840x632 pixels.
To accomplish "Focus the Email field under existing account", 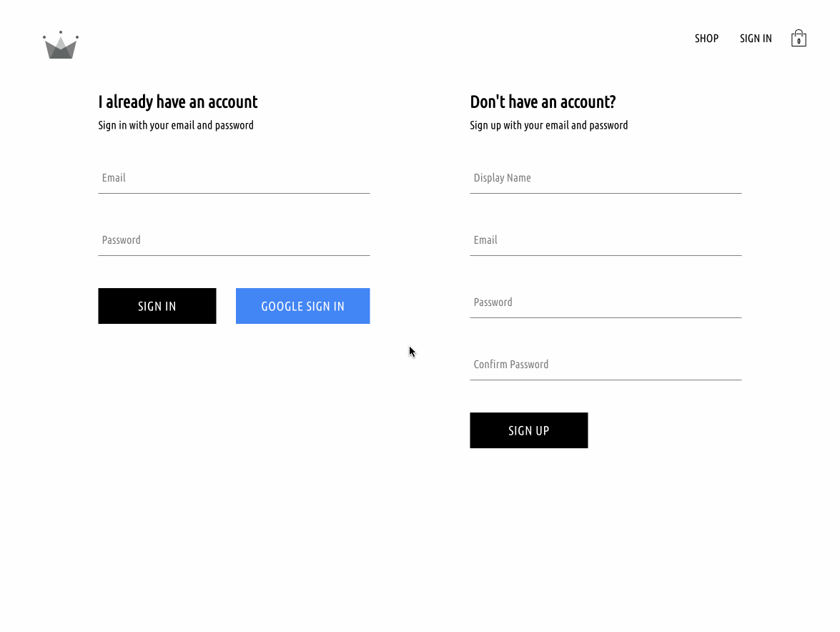I will click(x=234, y=178).
